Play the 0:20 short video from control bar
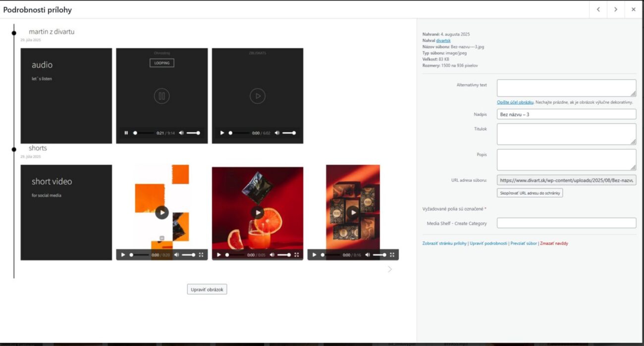 coord(123,255)
